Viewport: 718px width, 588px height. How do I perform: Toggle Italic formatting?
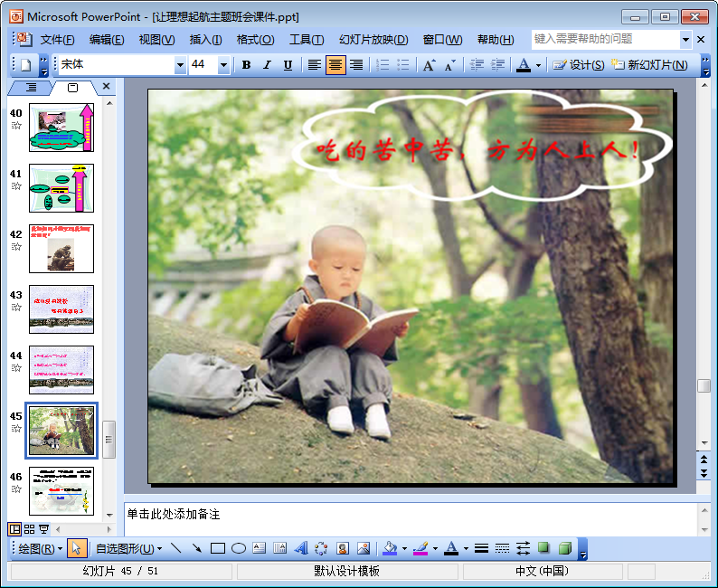(x=267, y=65)
